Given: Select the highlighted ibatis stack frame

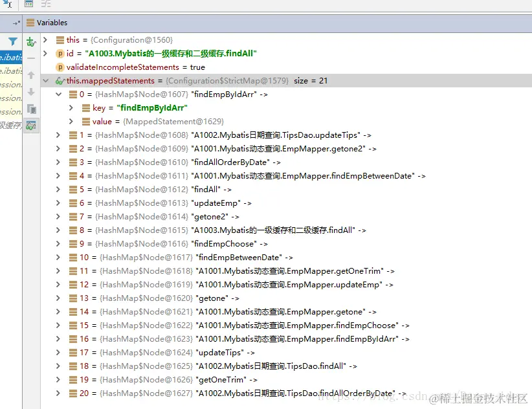Looking at the screenshot, I should [11, 57].
